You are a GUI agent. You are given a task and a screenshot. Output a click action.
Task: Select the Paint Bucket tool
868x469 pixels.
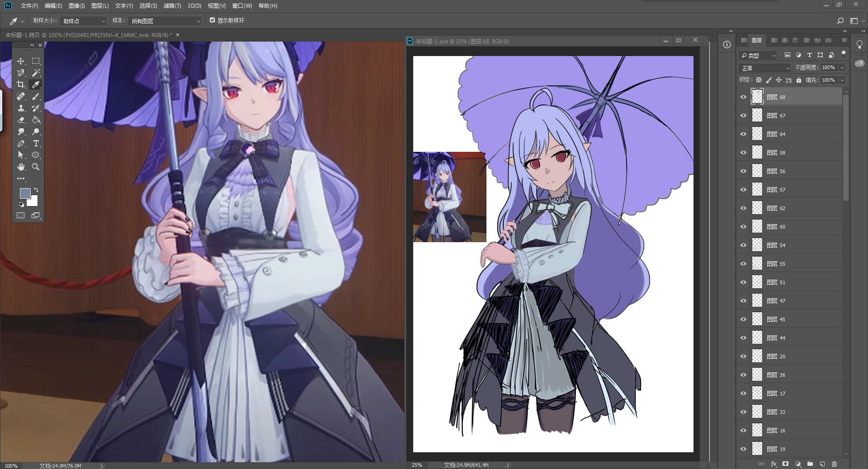point(36,120)
